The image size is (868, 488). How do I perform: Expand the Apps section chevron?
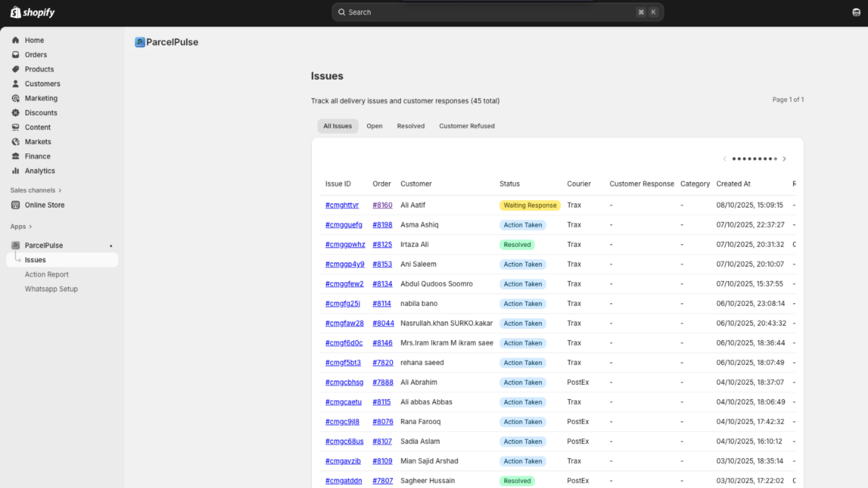click(30, 227)
